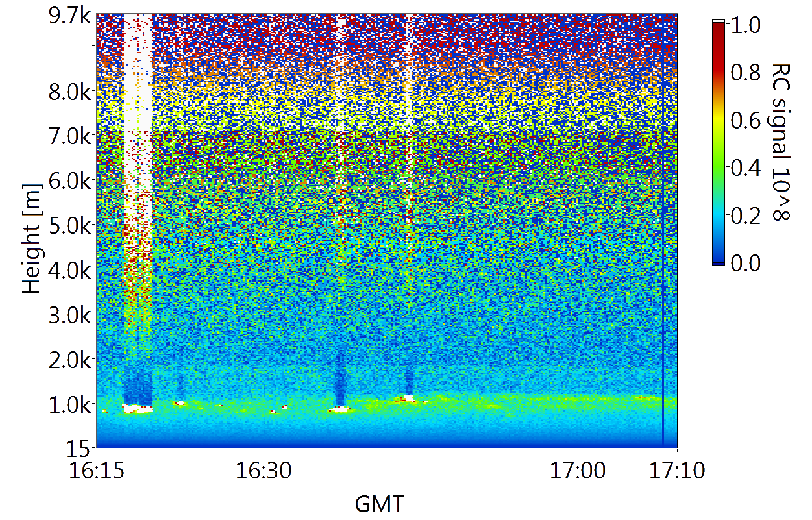
Task: Click the GMT axis title
Action: 380,504
